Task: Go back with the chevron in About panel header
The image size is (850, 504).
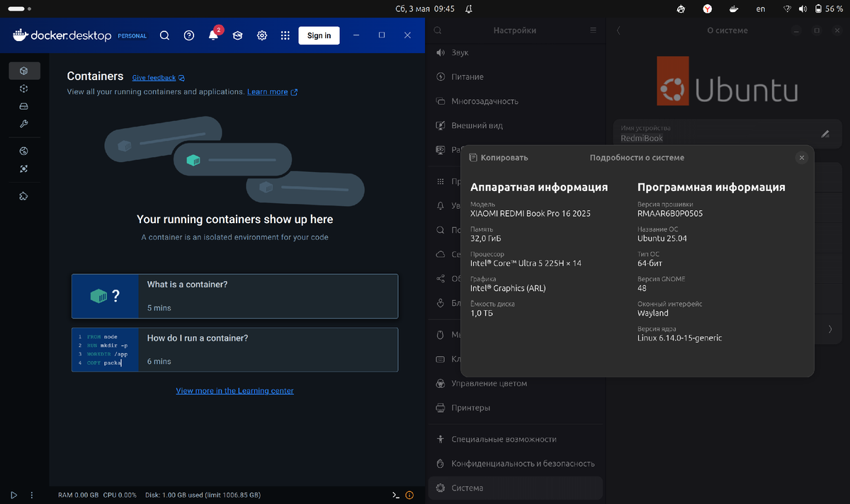Action: click(618, 30)
